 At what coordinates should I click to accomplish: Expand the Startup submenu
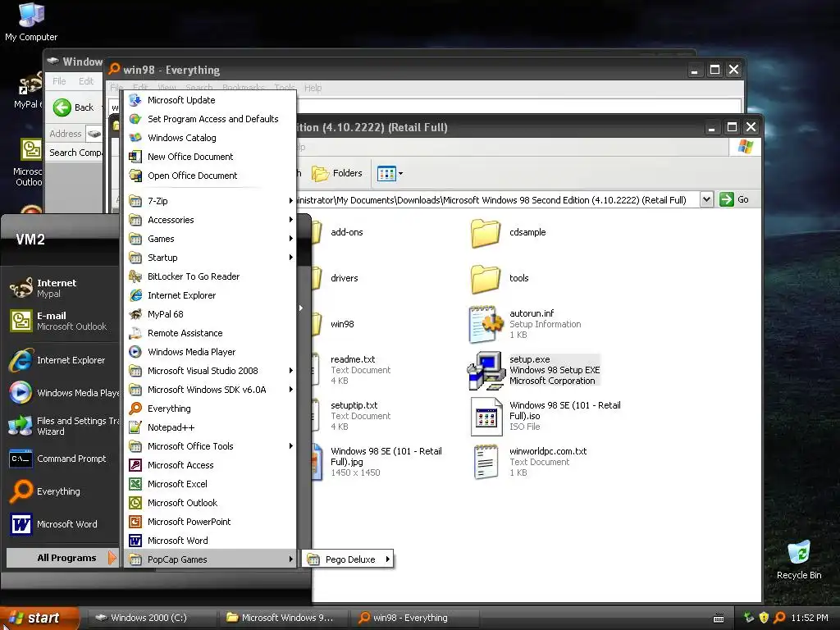210,257
